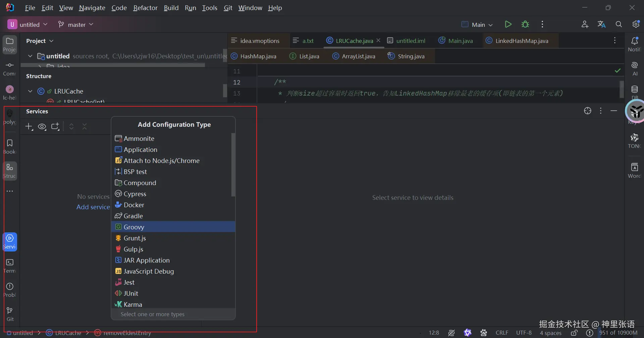Click the editor vertical scrollbar
The height and width of the screenshot is (338, 644).
click(622, 89)
